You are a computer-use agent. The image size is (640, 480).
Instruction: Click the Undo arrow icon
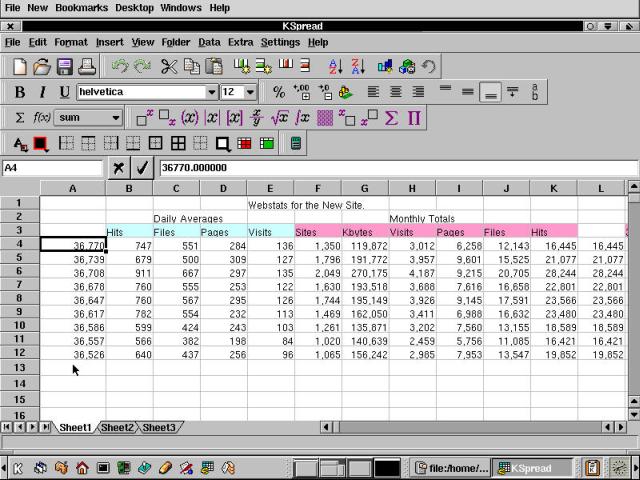pos(120,67)
